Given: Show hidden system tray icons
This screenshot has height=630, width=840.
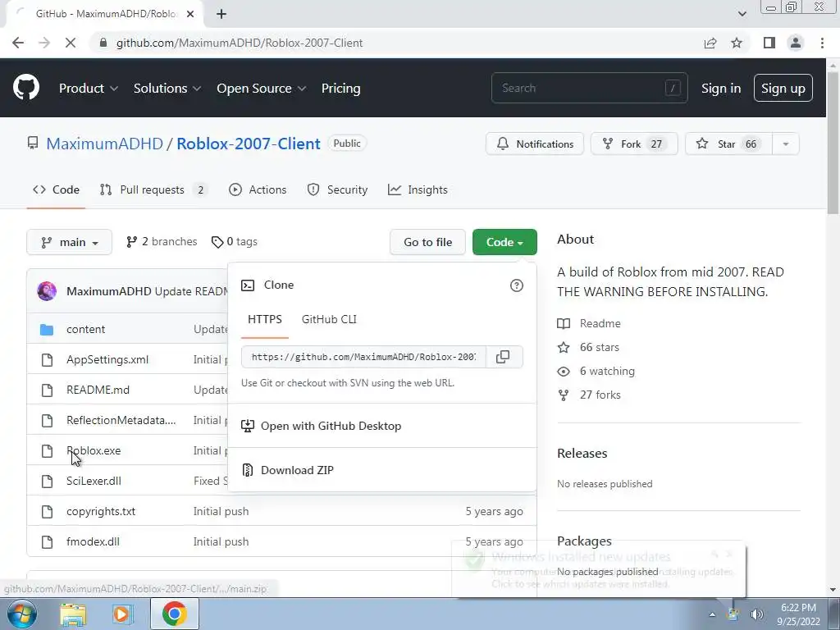Looking at the screenshot, I should tap(712, 614).
